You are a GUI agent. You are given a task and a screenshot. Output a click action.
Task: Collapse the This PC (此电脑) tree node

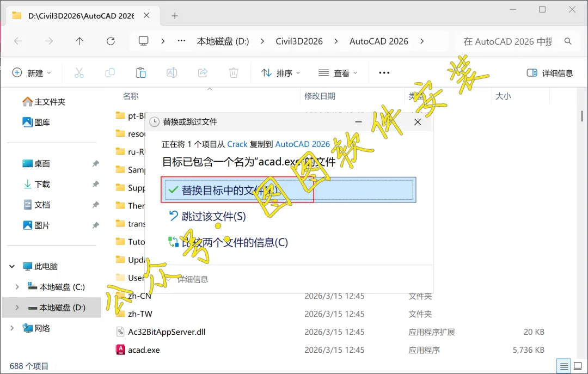[12, 266]
